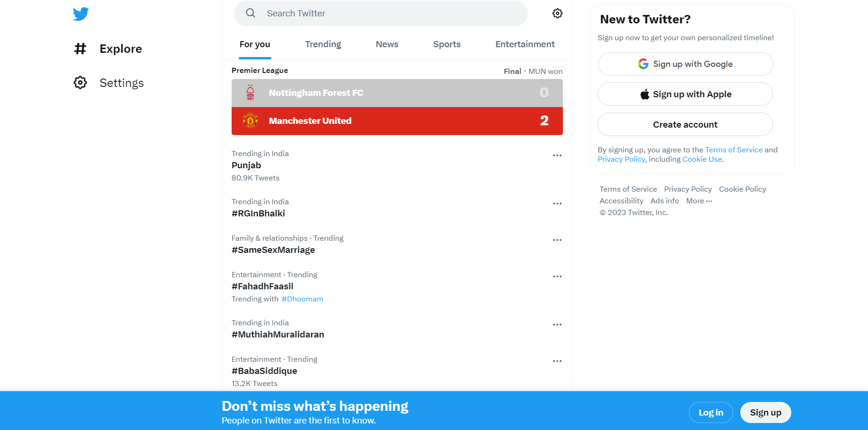Switch to the Entertainment tab

(x=525, y=44)
